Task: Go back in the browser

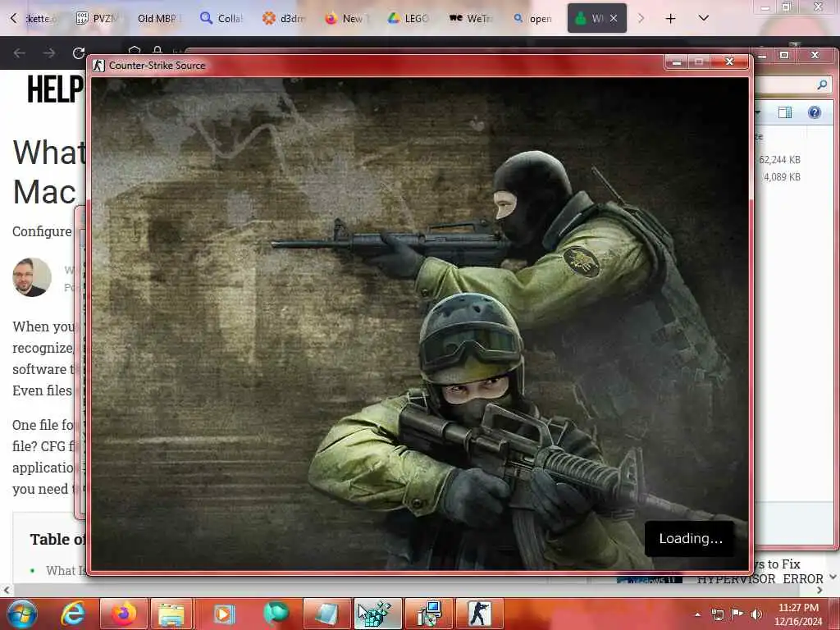Action: pos(20,52)
